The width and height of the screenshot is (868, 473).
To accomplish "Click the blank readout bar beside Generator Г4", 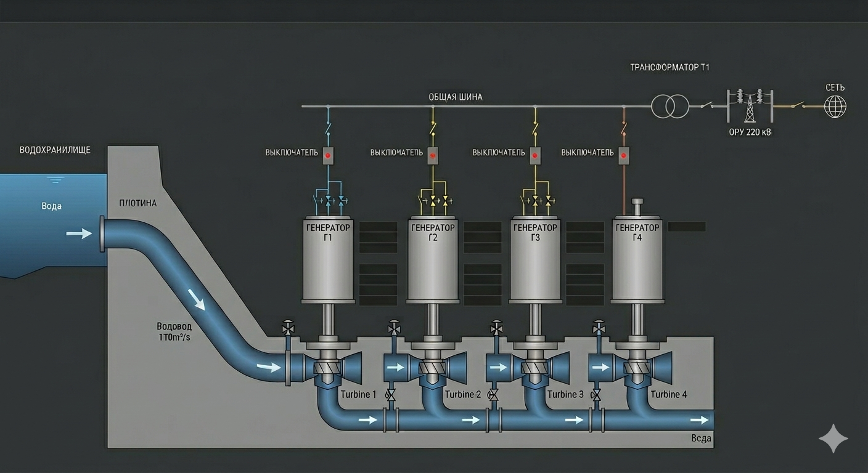I will coord(687,227).
